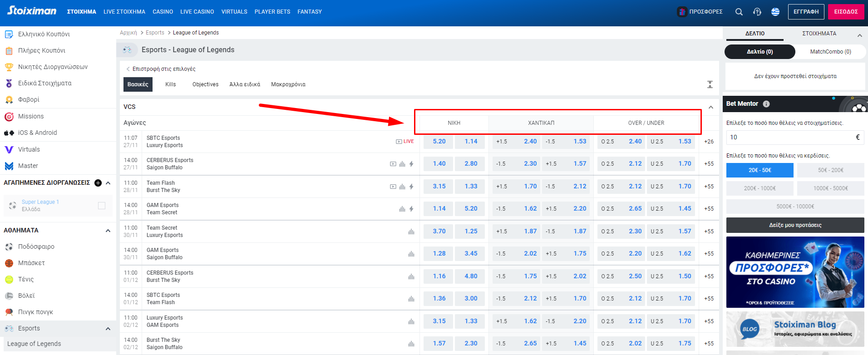868x355 pixels.
Task: Select the 200€ - 1000€ winnings range
Action: [760, 188]
